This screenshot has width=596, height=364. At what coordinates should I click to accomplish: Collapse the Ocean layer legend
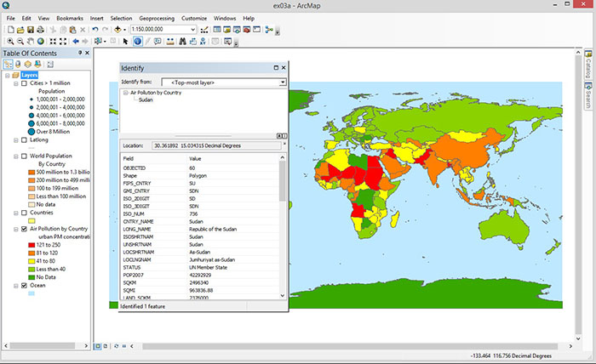click(16, 286)
